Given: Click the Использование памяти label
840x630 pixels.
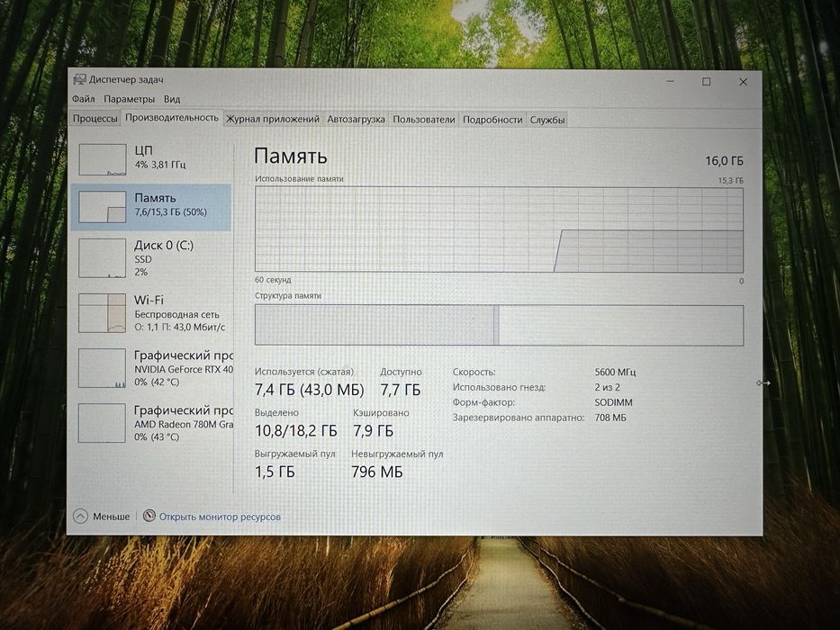Looking at the screenshot, I should tap(299, 178).
